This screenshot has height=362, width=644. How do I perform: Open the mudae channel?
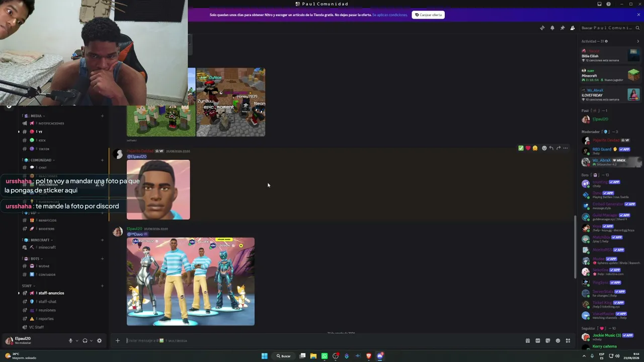[x=63, y=266]
